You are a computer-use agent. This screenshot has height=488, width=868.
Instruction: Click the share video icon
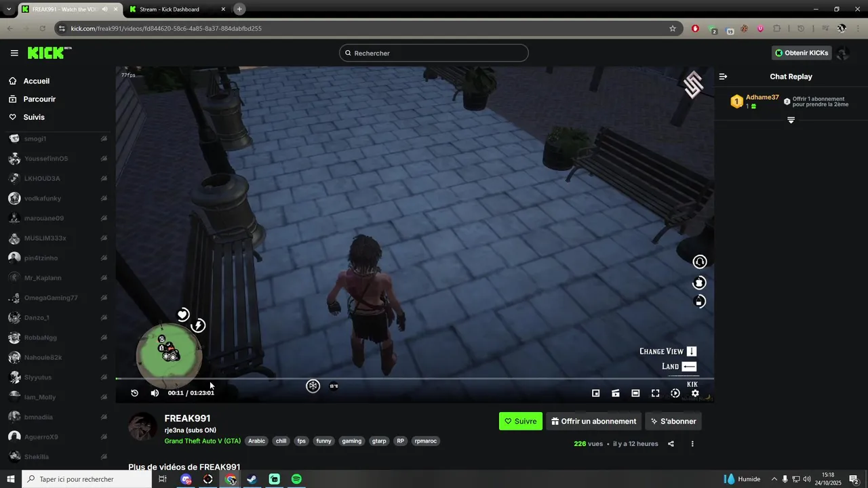coord(671,444)
